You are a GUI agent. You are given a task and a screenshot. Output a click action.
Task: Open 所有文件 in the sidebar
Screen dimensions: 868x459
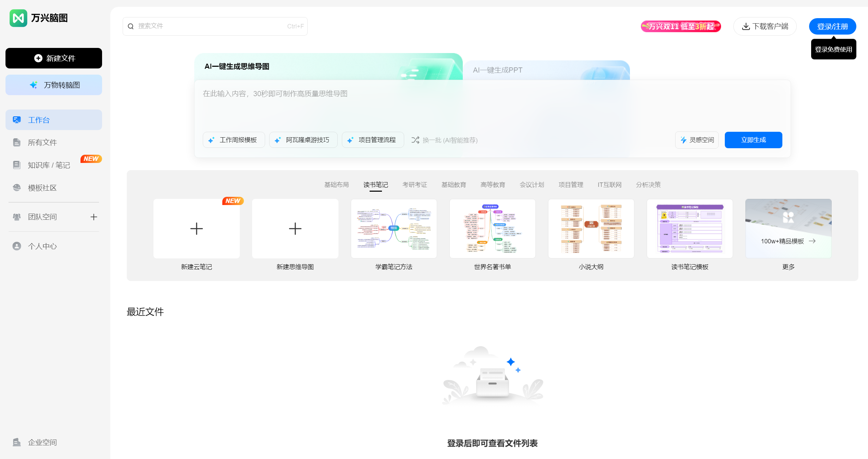[x=42, y=142]
